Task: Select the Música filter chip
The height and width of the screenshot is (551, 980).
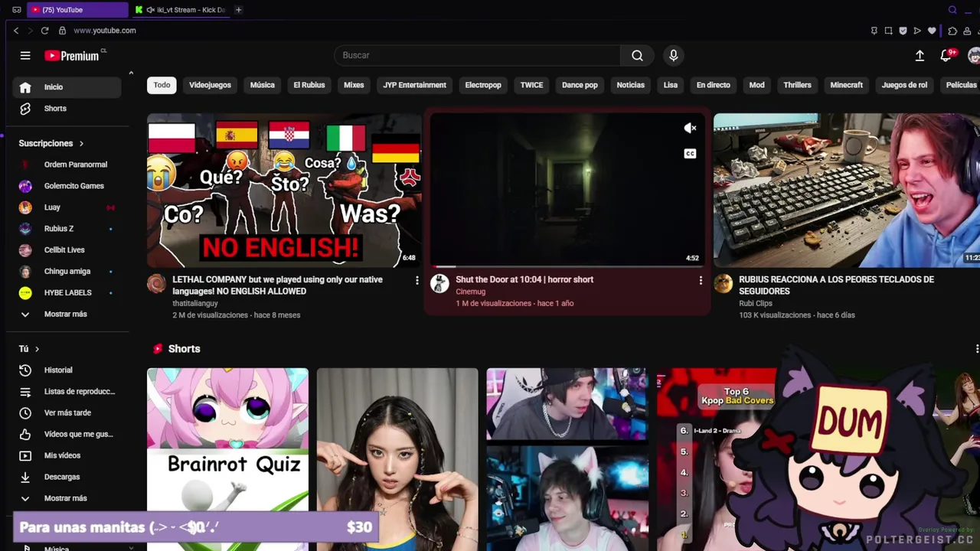Action: click(x=262, y=85)
